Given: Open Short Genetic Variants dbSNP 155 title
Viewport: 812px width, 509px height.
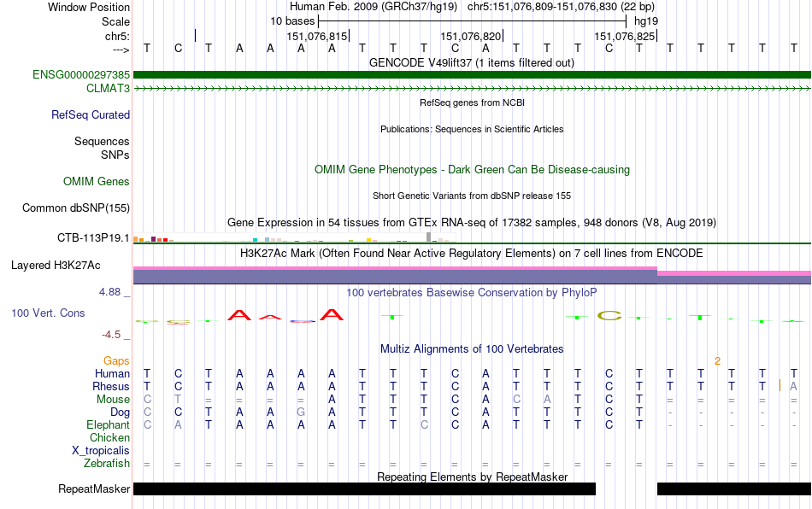Looking at the screenshot, I should [472, 196].
